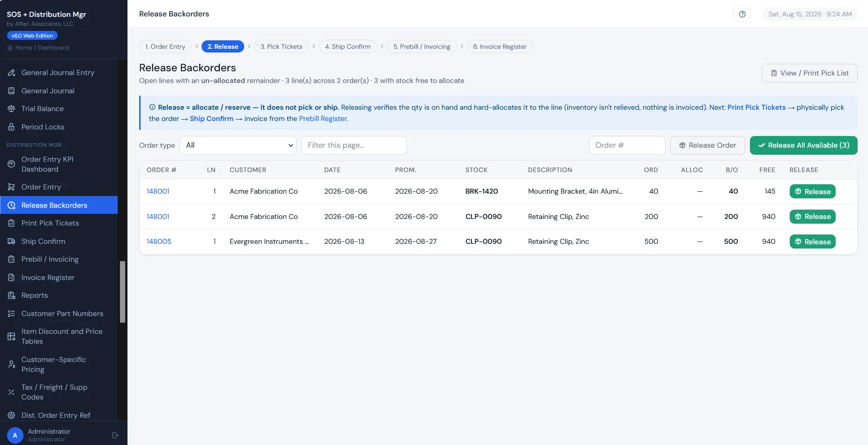Open the Prebill Register link in banner
Screen dimensions: 868x445
tap(323, 119)
